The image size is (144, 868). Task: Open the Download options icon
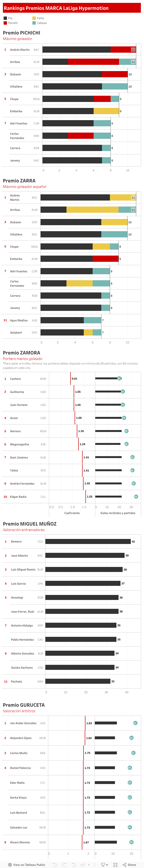tap(103, 865)
